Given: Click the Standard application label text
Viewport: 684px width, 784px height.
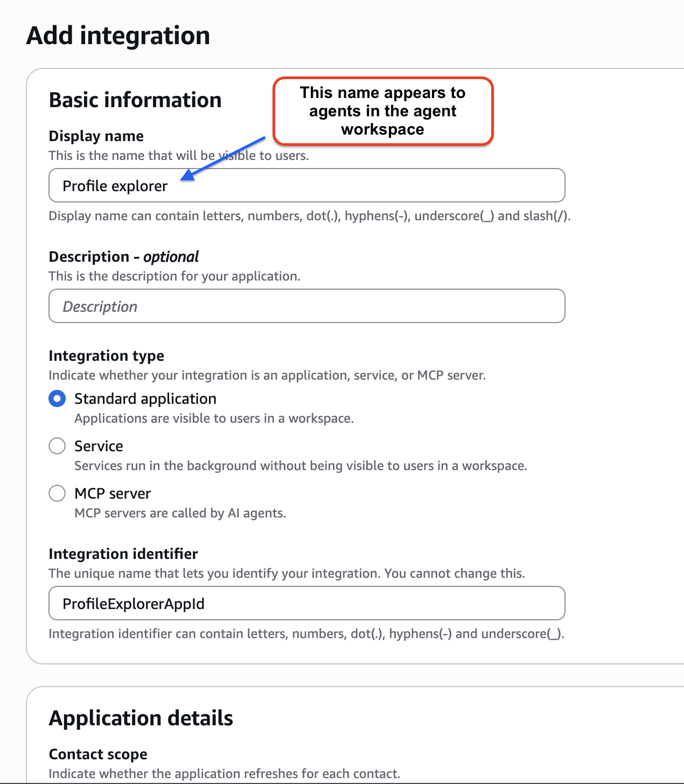Looking at the screenshot, I should (145, 398).
